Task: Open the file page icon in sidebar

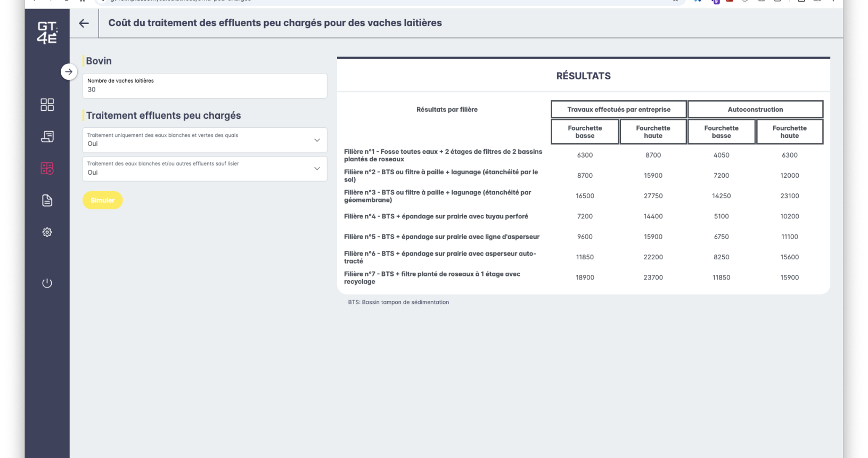Action: tap(47, 200)
